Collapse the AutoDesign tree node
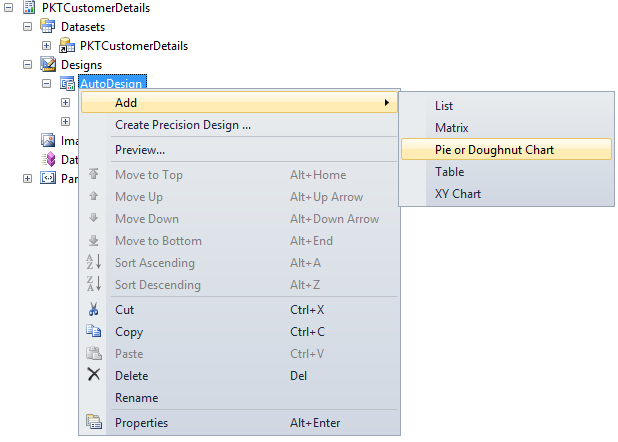 tap(47, 84)
